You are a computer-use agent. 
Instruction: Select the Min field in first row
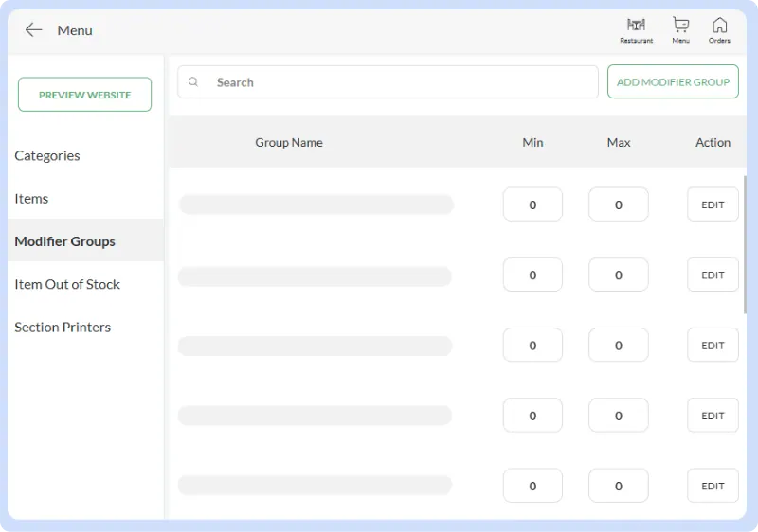coord(532,204)
